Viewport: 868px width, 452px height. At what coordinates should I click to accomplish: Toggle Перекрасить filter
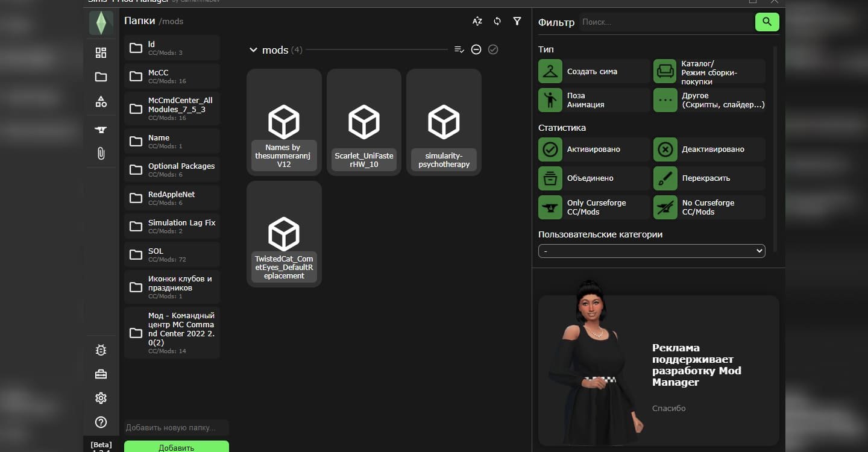click(709, 178)
